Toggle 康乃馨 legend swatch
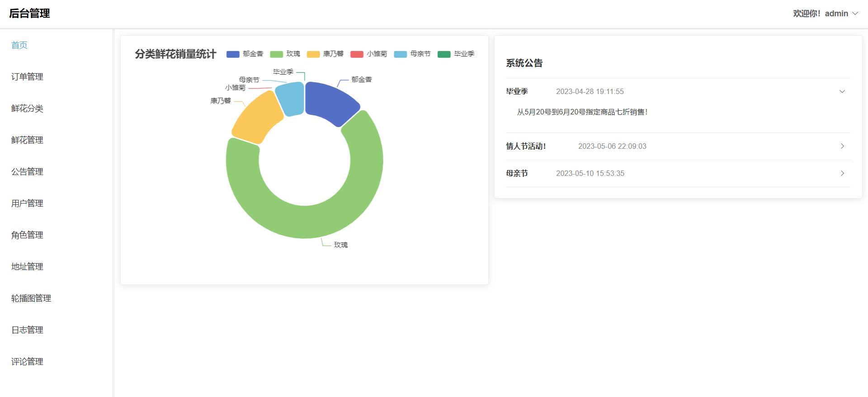This screenshot has width=868, height=397. click(x=313, y=54)
